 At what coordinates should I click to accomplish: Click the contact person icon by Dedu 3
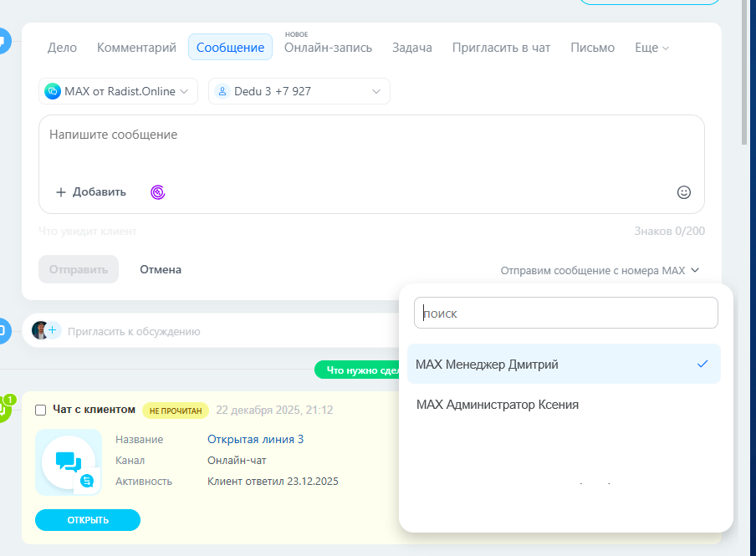(x=222, y=91)
